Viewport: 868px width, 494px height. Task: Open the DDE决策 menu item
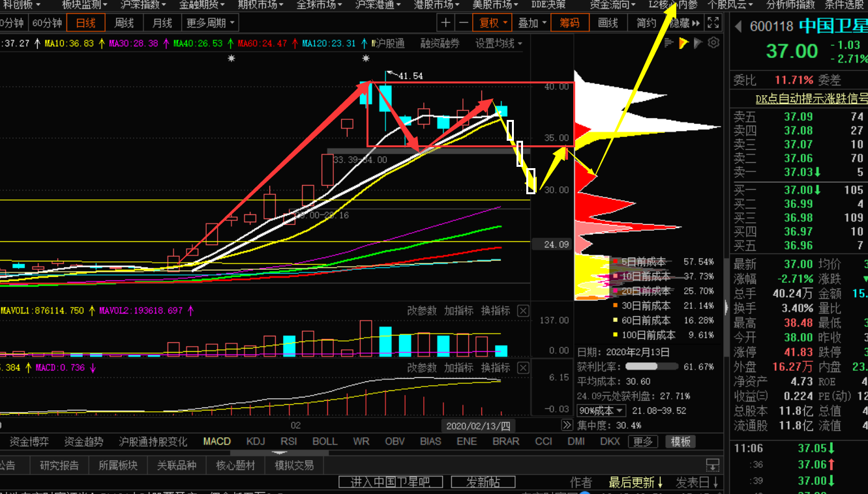point(549,5)
